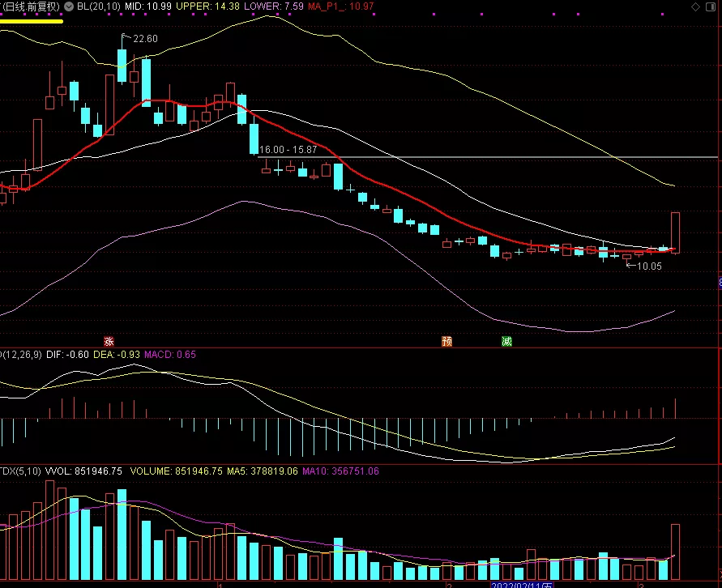Click the last tall red candlestick
722x588 pixels.
(x=675, y=232)
